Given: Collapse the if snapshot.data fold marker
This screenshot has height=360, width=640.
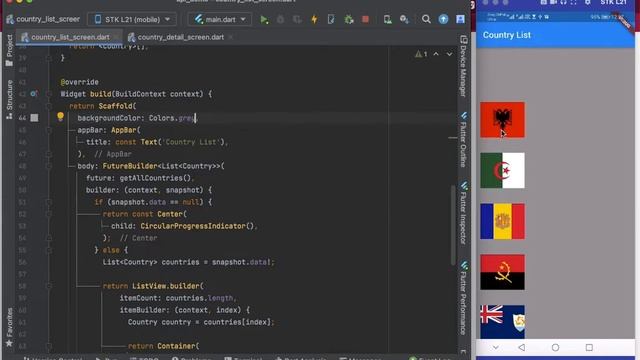Looking at the screenshot, I should (x=49, y=202).
